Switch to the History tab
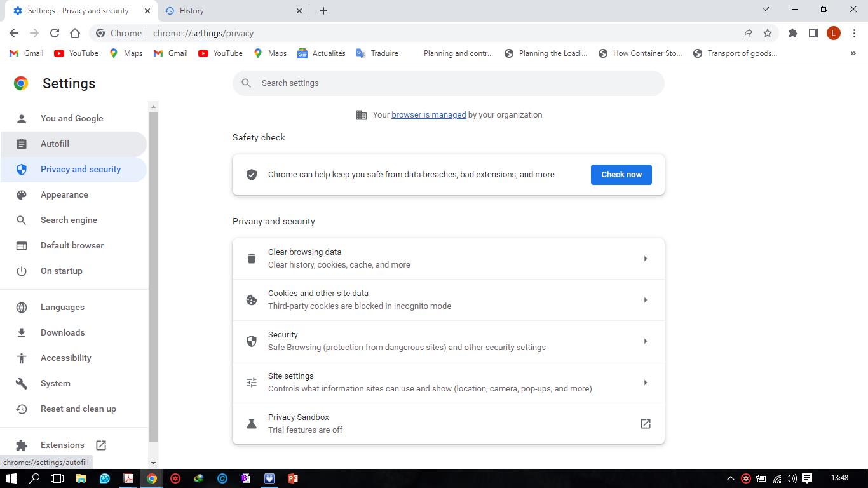 click(x=232, y=11)
